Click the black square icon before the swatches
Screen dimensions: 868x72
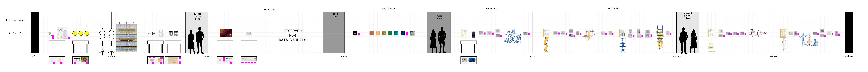tap(355, 33)
